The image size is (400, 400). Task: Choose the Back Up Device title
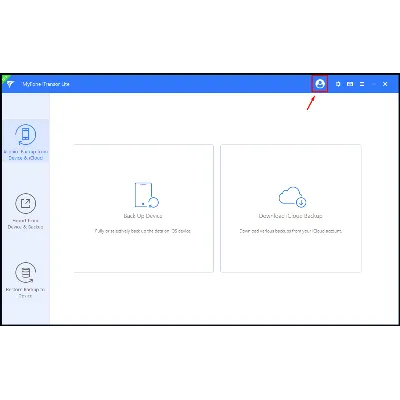coord(143,216)
